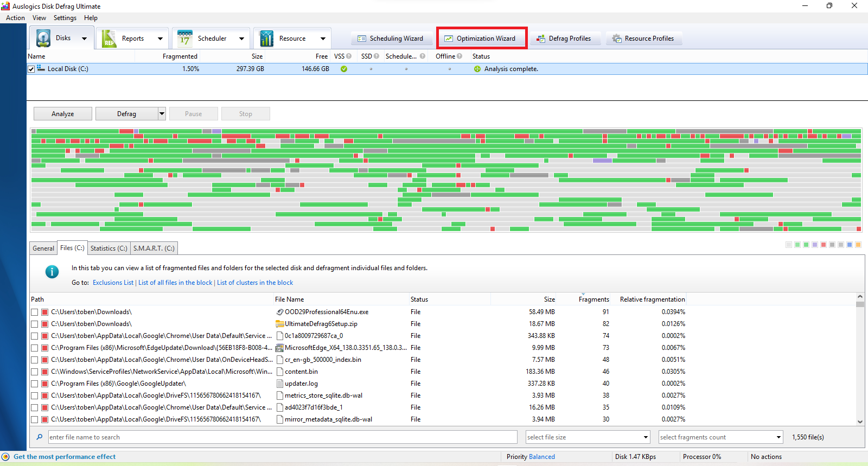Screen dimensions: 868x466
Task: Click the Disks toolbar icon
Action: tap(44, 39)
